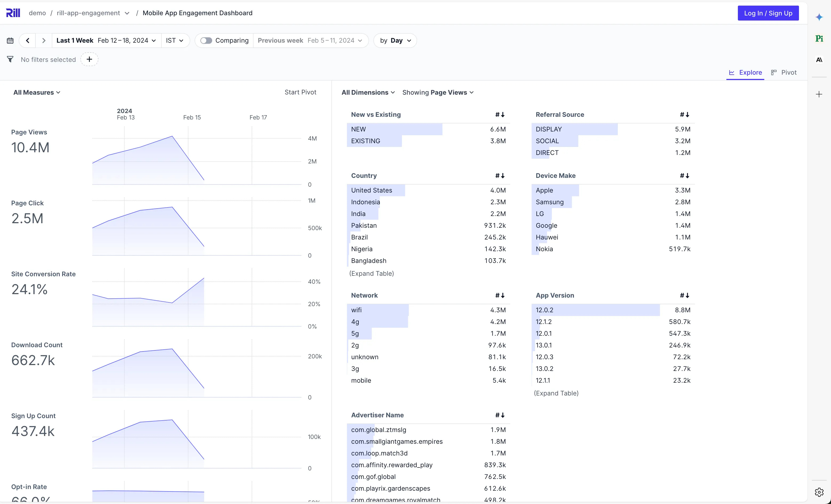Viewport: 831px width, 504px height.
Task: Click the Rill logo icon
Action: (x=13, y=13)
